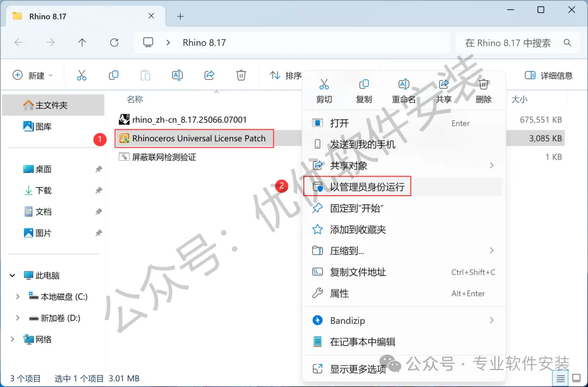Choose 显示更多选项 from the context menu

[x=403, y=369]
